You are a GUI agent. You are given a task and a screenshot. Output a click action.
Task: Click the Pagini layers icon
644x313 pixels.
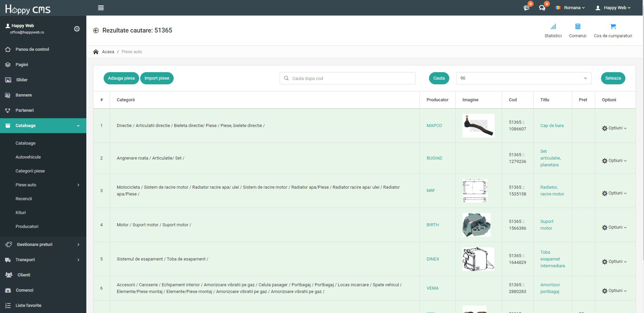8,65
